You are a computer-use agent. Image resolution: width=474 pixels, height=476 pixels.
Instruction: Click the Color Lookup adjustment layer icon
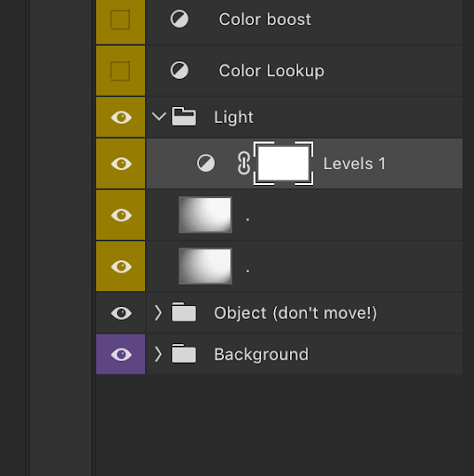pyautogui.click(x=179, y=71)
